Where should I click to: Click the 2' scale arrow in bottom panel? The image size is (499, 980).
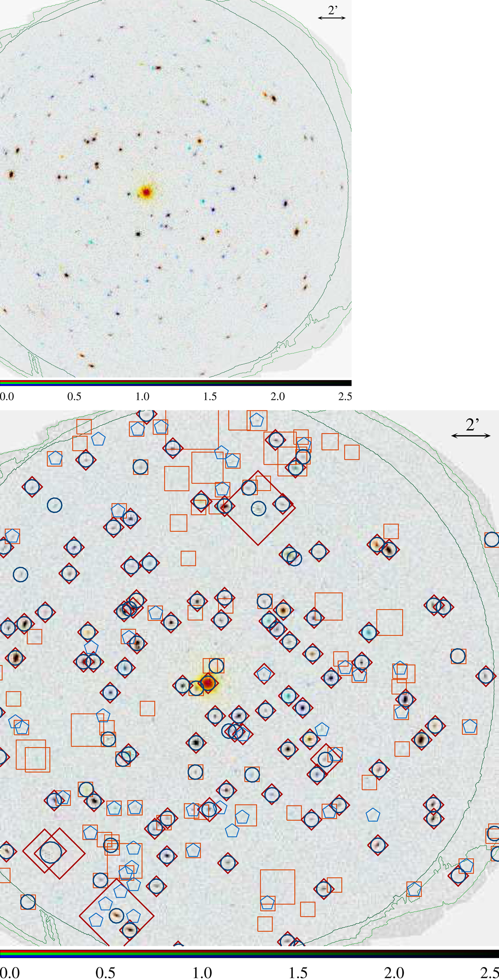point(471,435)
